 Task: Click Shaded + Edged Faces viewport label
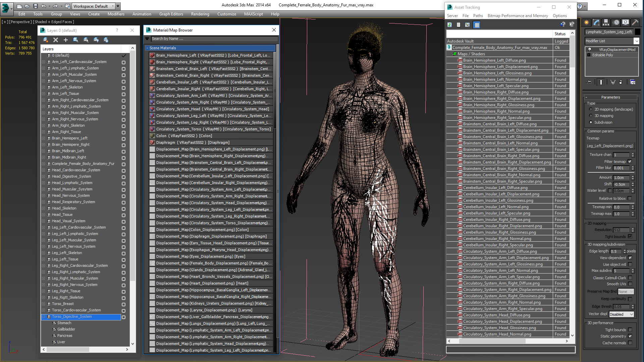click(54, 22)
